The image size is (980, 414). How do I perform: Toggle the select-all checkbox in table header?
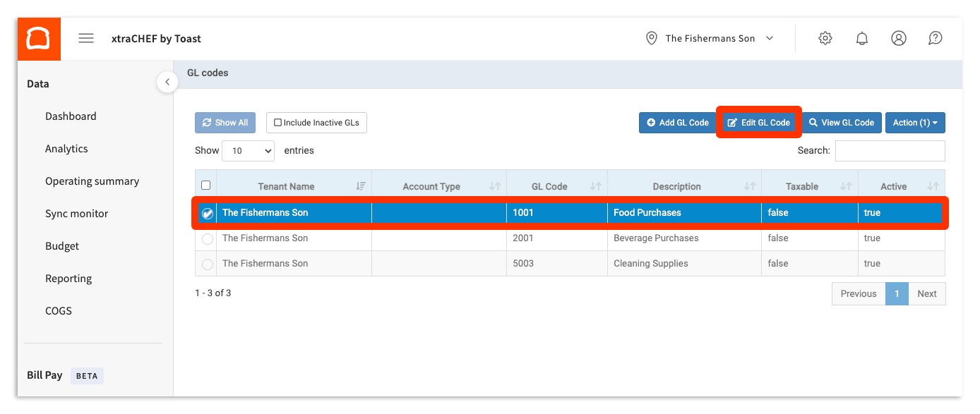205,184
